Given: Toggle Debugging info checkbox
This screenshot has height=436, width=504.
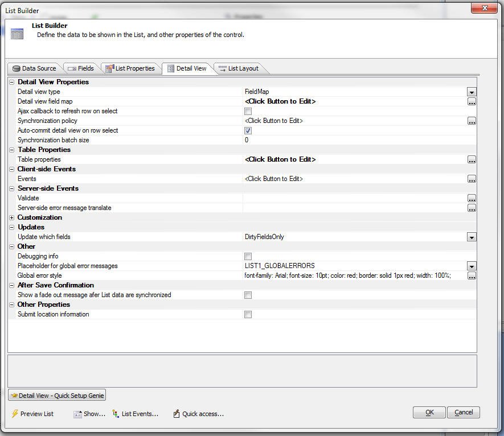Looking at the screenshot, I should [x=248, y=257].
